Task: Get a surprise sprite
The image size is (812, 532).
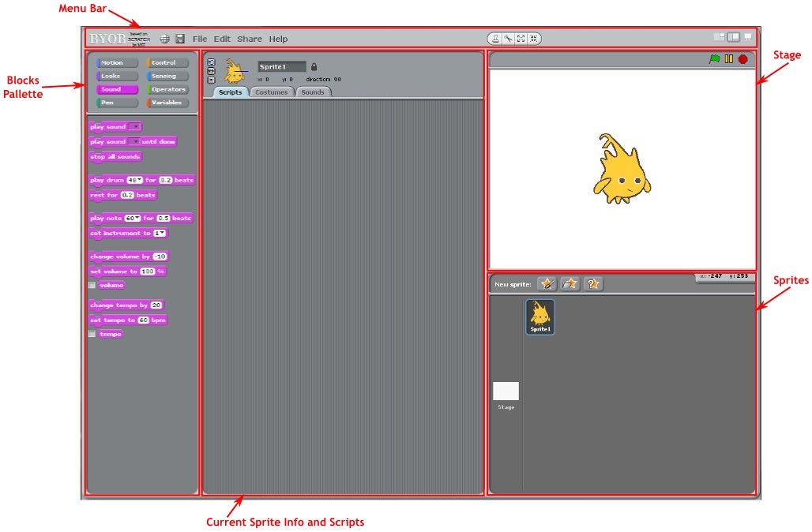Action: point(594,283)
